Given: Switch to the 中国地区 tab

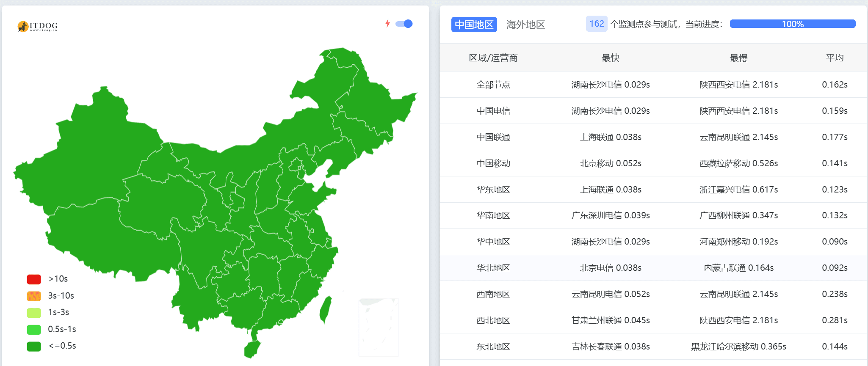Looking at the screenshot, I should click(x=474, y=25).
